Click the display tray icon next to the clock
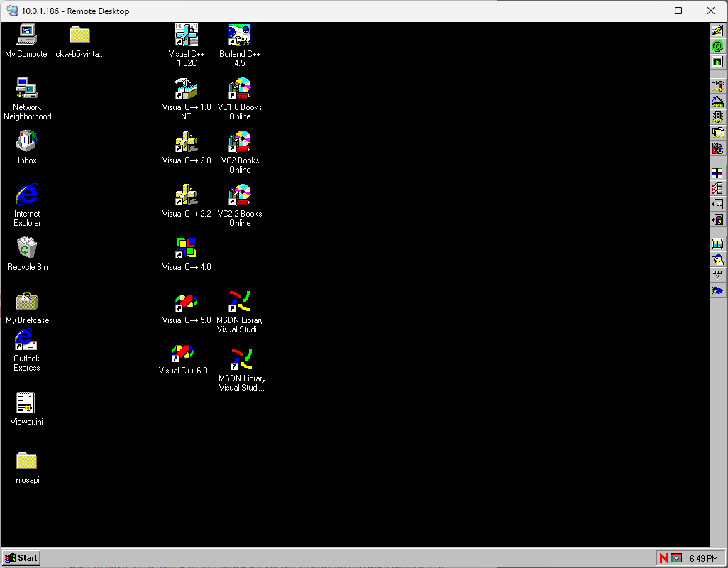Screen dimensions: 728x568 [x=676, y=558]
